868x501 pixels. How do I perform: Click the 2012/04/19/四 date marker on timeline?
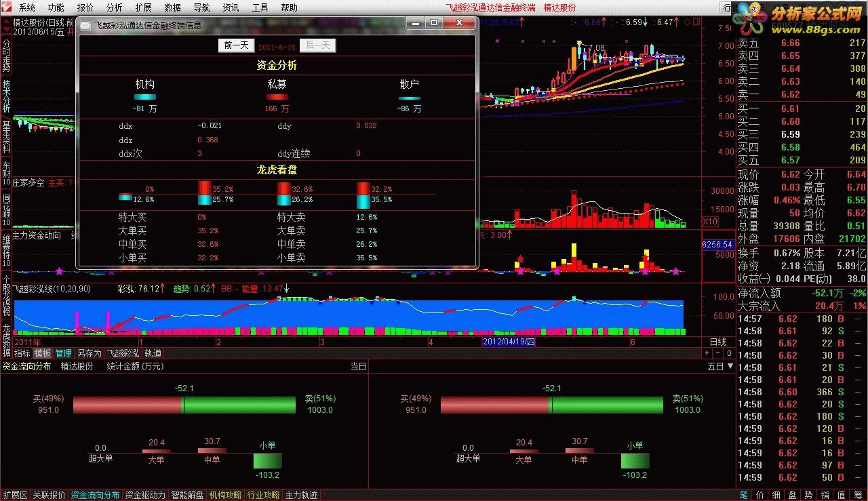click(509, 342)
